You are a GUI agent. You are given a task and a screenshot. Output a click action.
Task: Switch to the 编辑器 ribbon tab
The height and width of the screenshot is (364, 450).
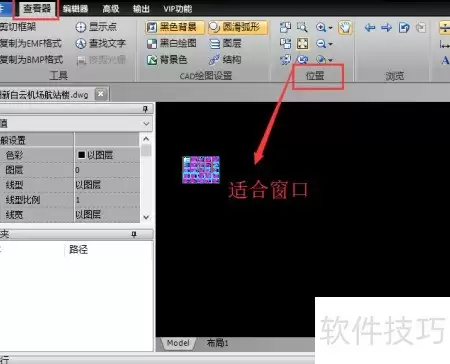pyautogui.click(x=76, y=9)
